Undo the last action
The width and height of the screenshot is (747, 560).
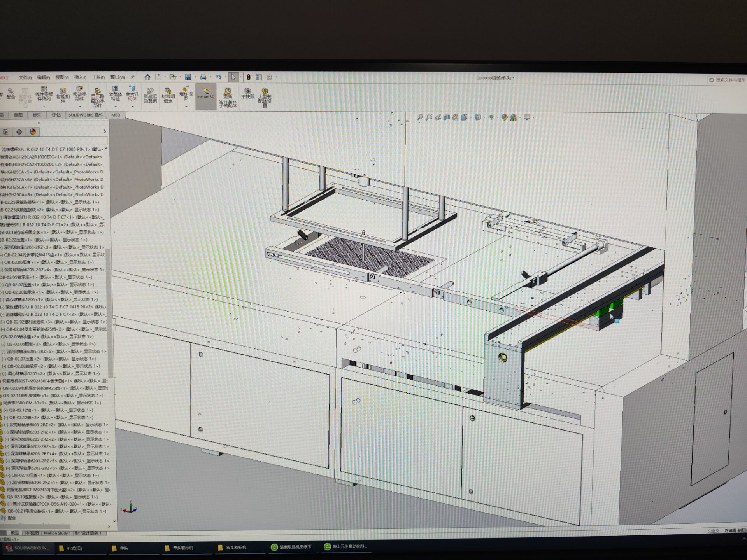218,77
